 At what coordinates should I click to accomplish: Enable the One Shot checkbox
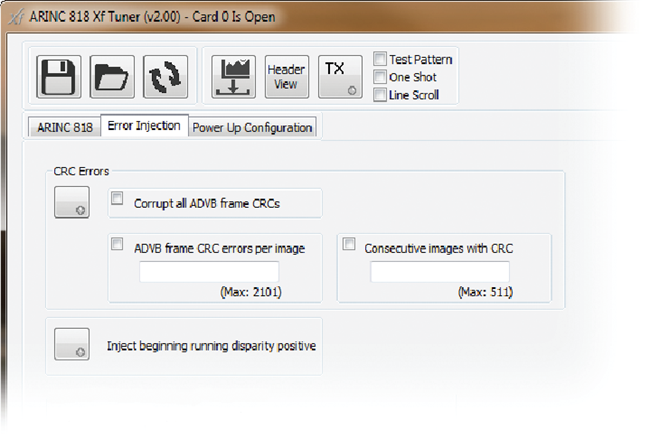pyautogui.click(x=380, y=77)
